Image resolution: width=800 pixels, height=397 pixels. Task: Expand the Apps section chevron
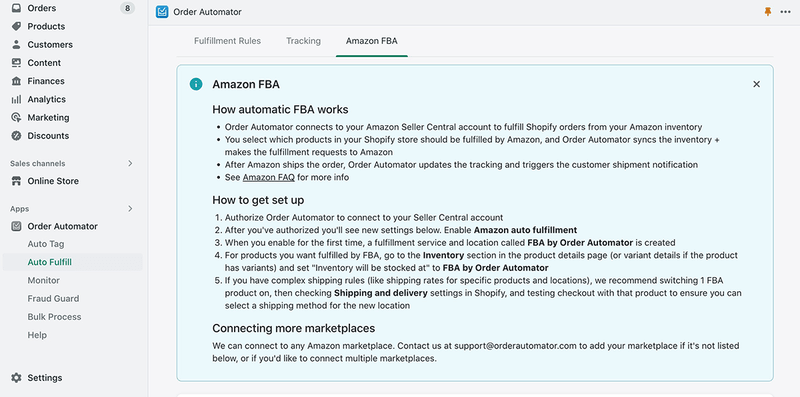pos(130,209)
